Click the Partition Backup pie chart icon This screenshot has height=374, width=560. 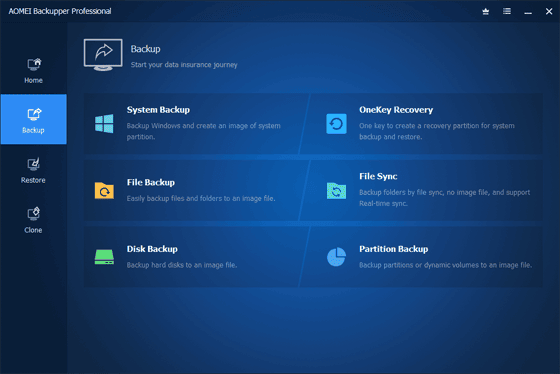[336, 257]
